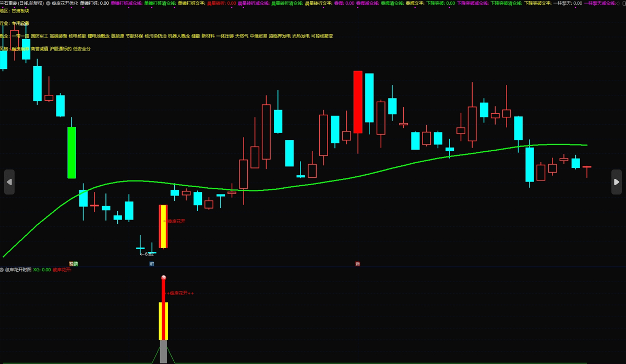The height and width of the screenshot is (364, 626).
Task: Select the 下降突破文字 label
Action: click(537, 3)
